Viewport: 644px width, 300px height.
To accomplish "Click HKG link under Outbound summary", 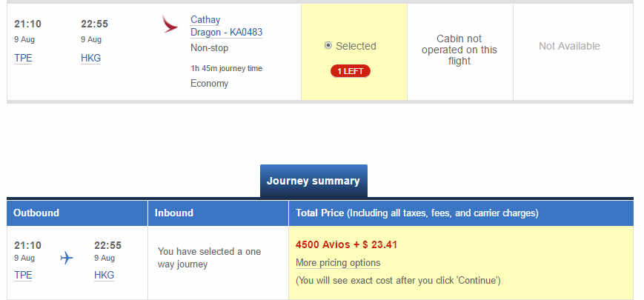I will (104, 275).
